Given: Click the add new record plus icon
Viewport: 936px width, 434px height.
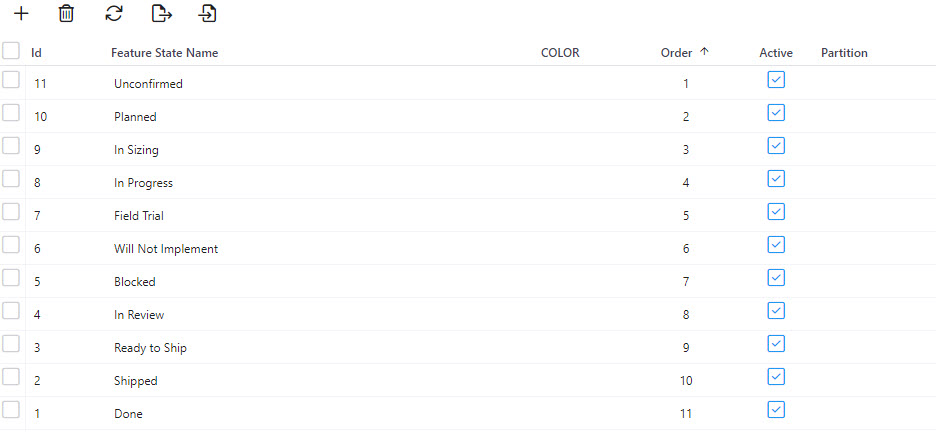Looking at the screenshot, I should tap(21, 14).
